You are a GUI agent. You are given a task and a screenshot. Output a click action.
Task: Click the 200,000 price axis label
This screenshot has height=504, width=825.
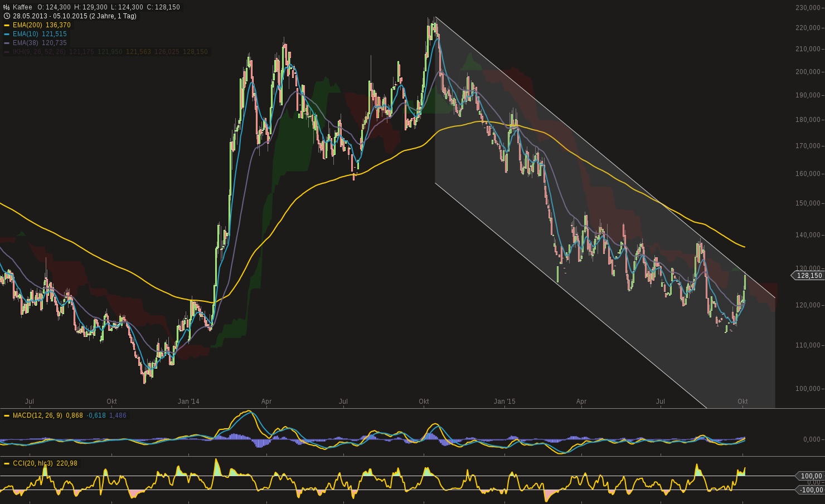[x=808, y=72]
